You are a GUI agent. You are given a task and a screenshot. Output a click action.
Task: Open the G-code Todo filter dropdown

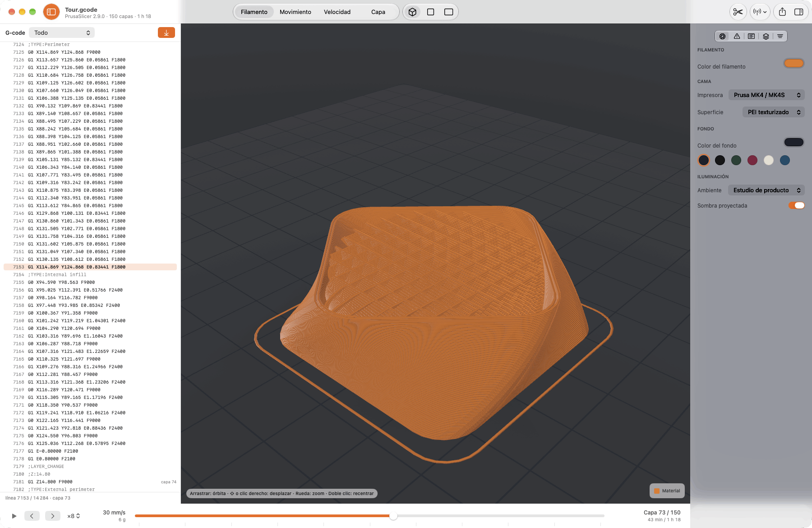tap(62, 32)
